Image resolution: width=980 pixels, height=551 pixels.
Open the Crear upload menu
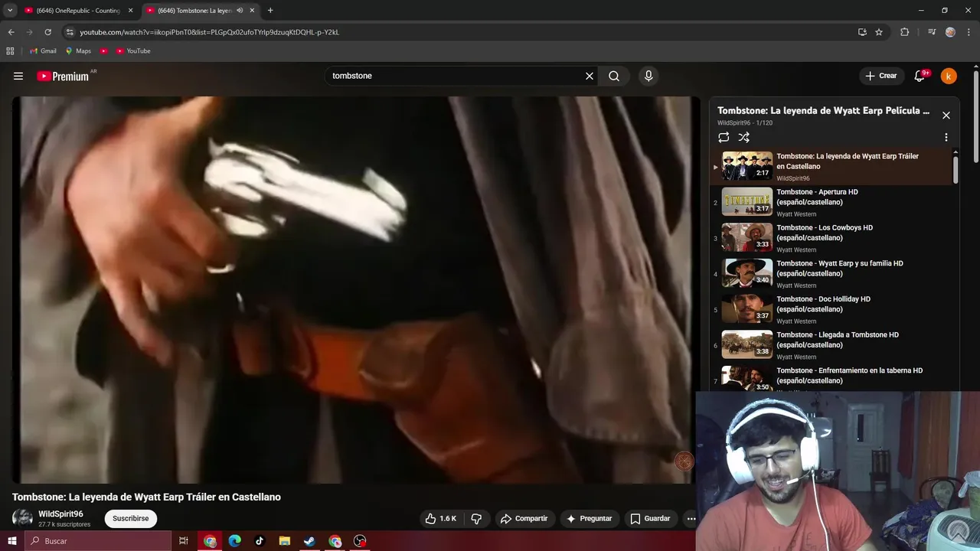tap(880, 76)
